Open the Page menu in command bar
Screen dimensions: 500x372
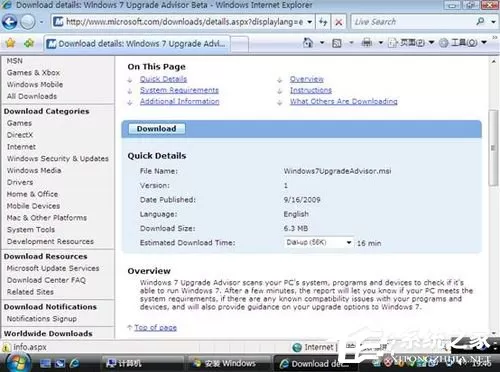click(x=411, y=43)
